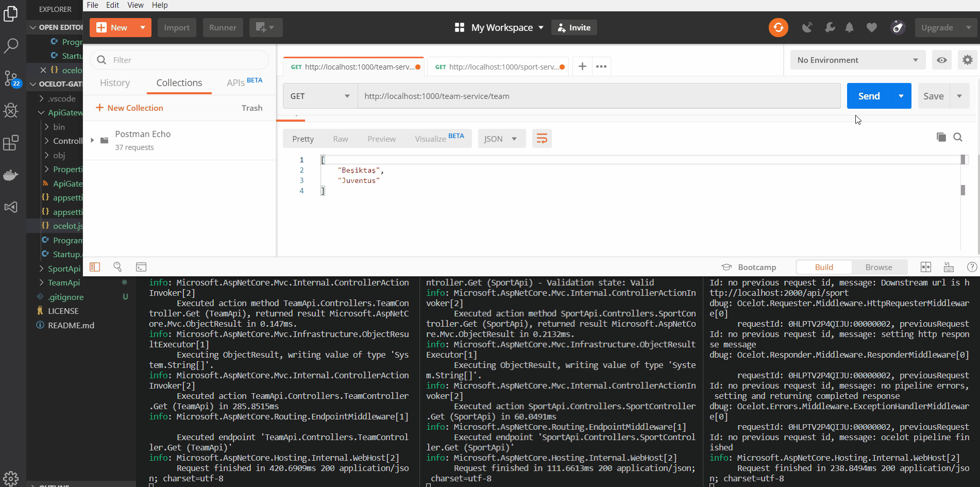Open Postman Console icon in status bar

click(141, 267)
